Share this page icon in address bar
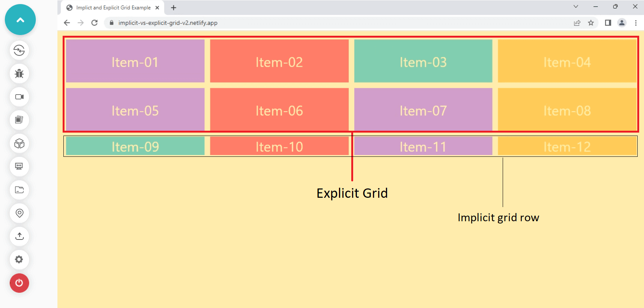The image size is (644, 308). (577, 23)
